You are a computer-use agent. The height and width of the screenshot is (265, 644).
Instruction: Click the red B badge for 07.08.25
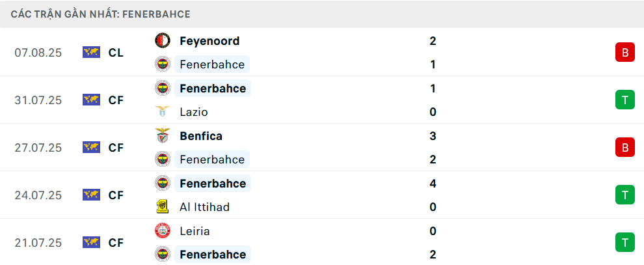[x=624, y=53]
